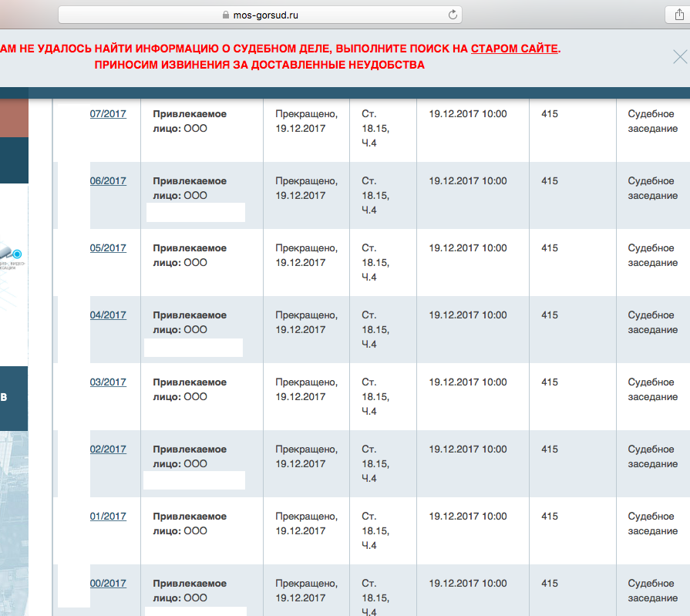Open case link 06/2017
The width and height of the screenshot is (690, 616).
pos(108,181)
